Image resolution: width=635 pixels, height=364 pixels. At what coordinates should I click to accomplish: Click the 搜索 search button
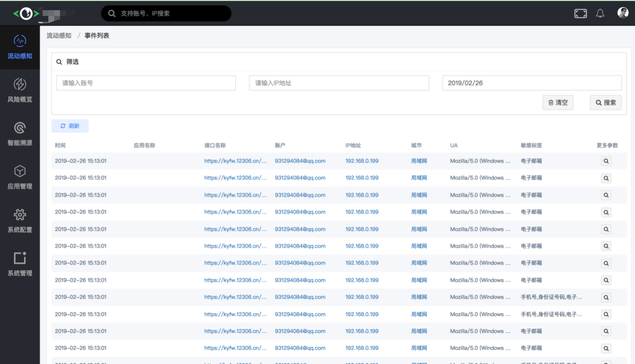(x=606, y=103)
